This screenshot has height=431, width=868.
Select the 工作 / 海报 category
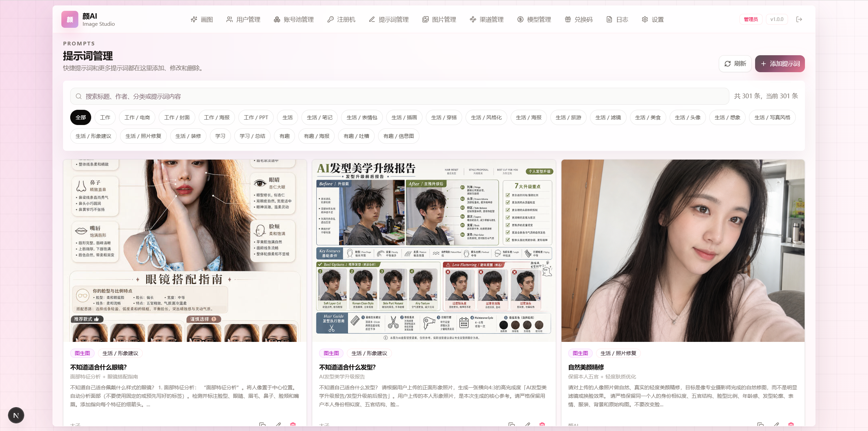[217, 118]
